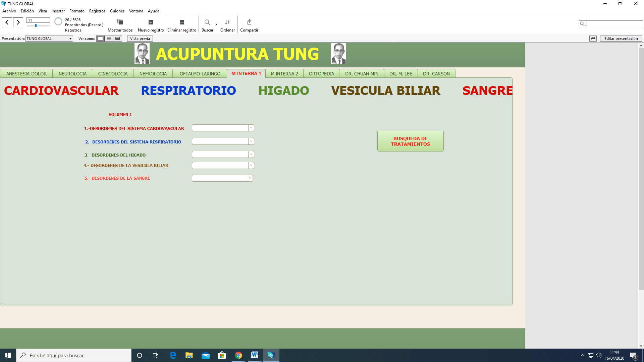Open the Presentación TUNG GLOBAL dropdown

49,39
